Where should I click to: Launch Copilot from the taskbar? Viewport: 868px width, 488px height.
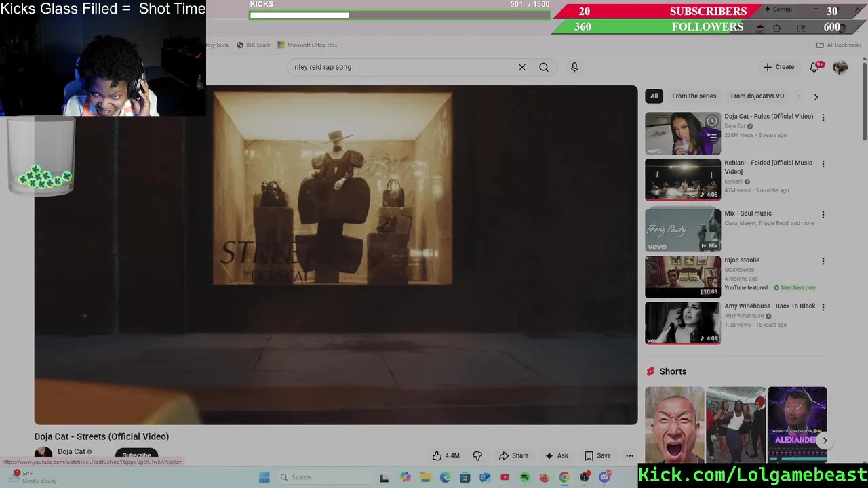coord(406,477)
